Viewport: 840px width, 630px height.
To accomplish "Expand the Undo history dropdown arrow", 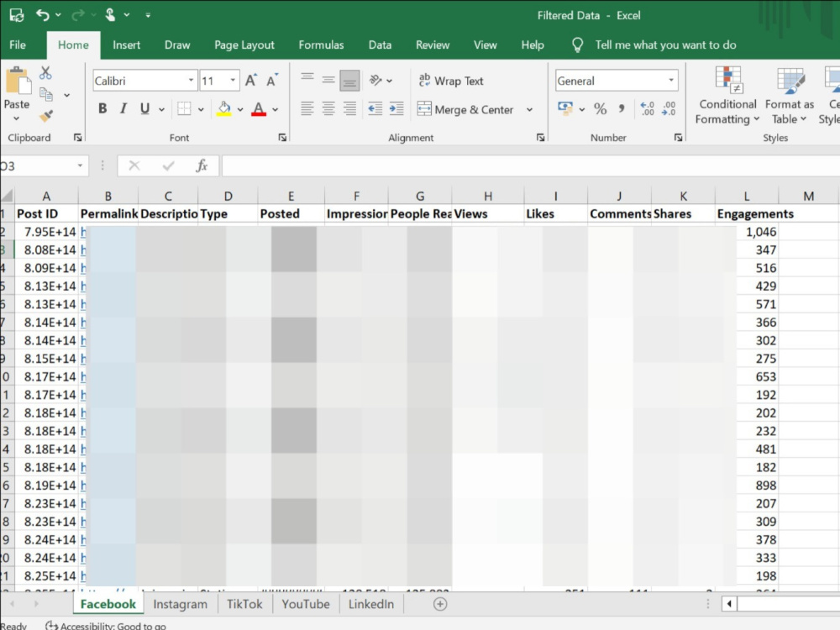I will click(59, 15).
